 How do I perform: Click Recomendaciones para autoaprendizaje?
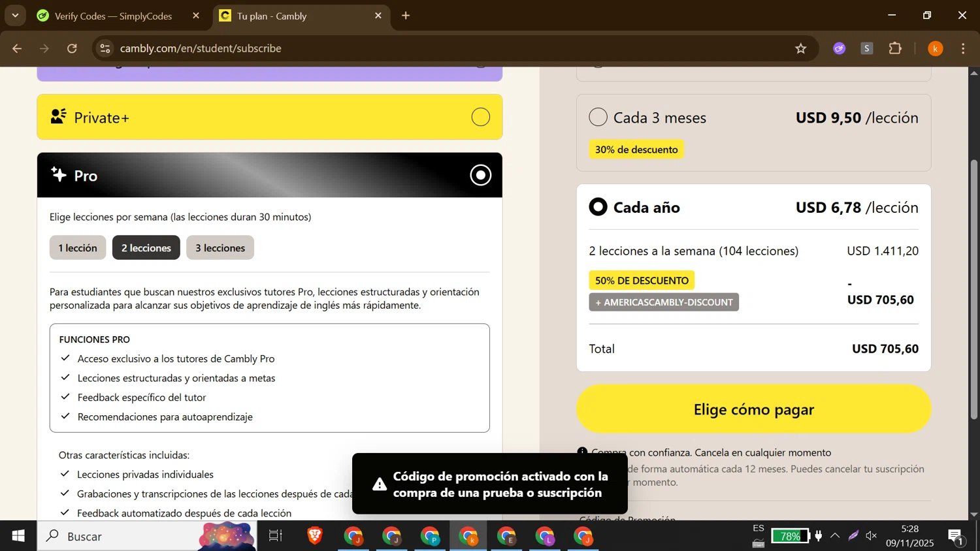[165, 417]
